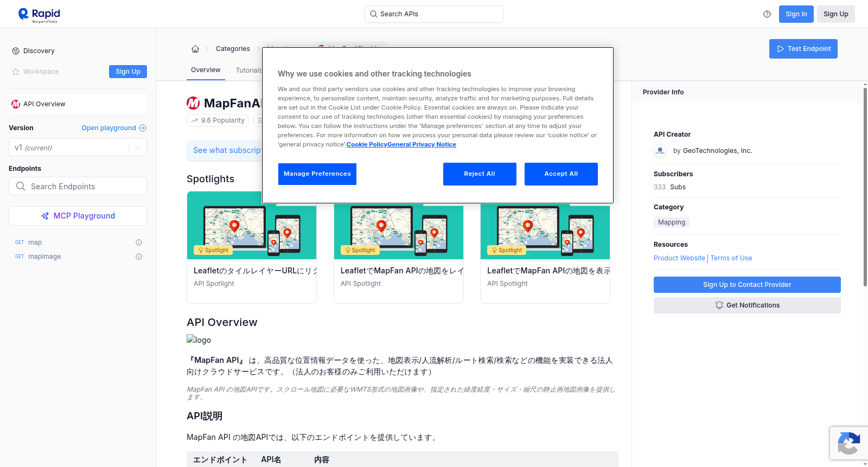868x467 pixels.
Task: Open the Product Website link
Action: pos(679,258)
